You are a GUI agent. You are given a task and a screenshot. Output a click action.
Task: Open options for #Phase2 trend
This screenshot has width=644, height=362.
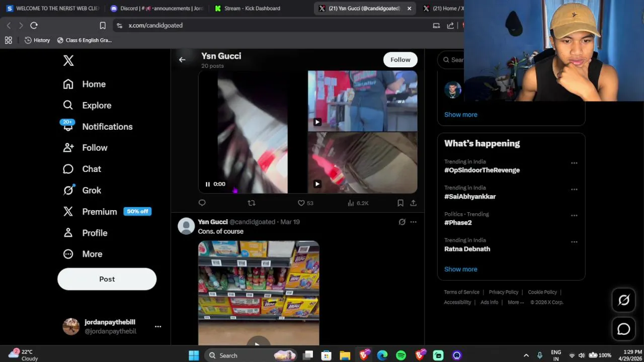tap(574, 216)
